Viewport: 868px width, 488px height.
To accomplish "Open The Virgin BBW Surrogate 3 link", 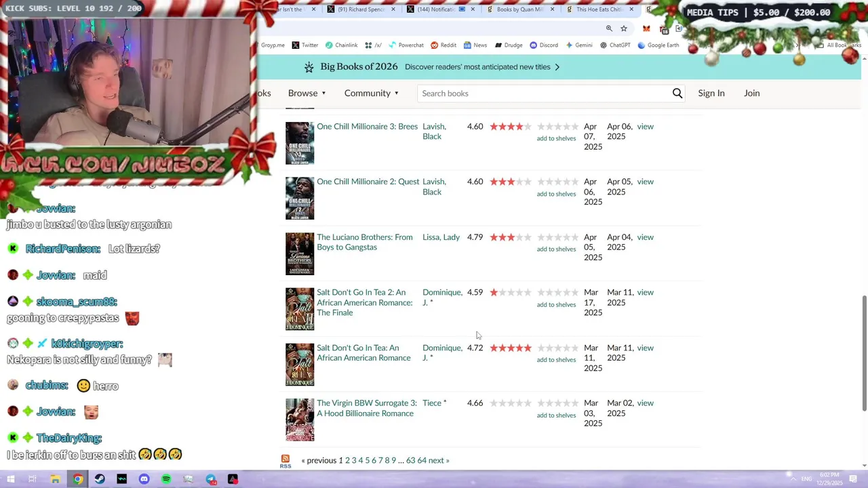I will tap(367, 408).
